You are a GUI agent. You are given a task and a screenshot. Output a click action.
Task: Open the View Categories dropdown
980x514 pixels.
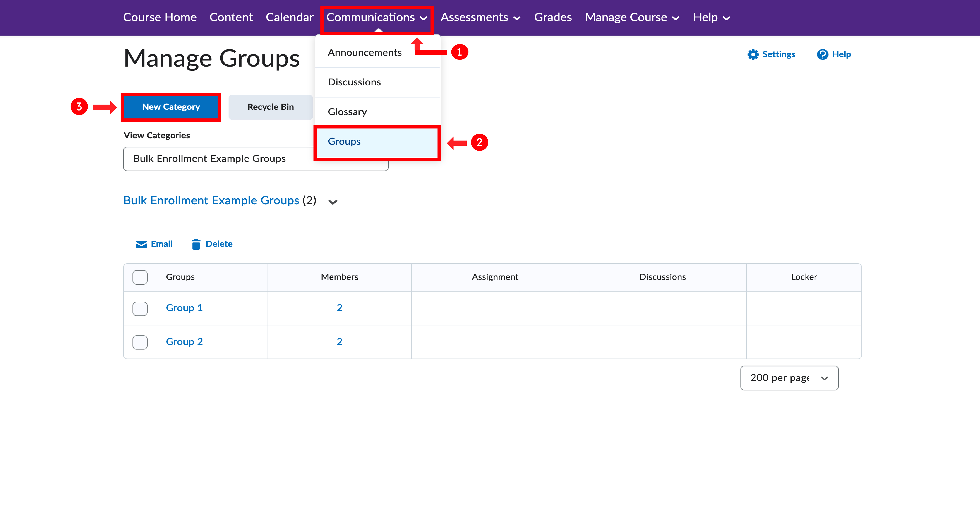pyautogui.click(x=255, y=159)
